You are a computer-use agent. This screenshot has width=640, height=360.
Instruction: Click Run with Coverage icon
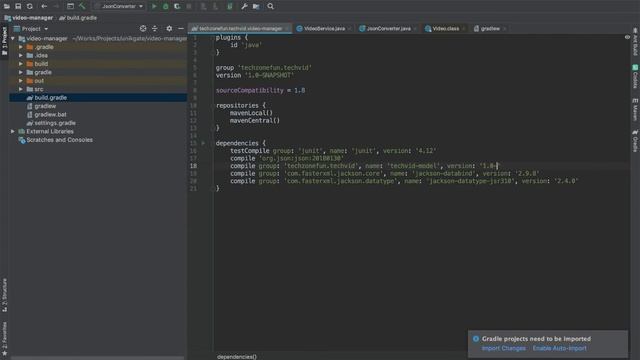tap(177, 6)
